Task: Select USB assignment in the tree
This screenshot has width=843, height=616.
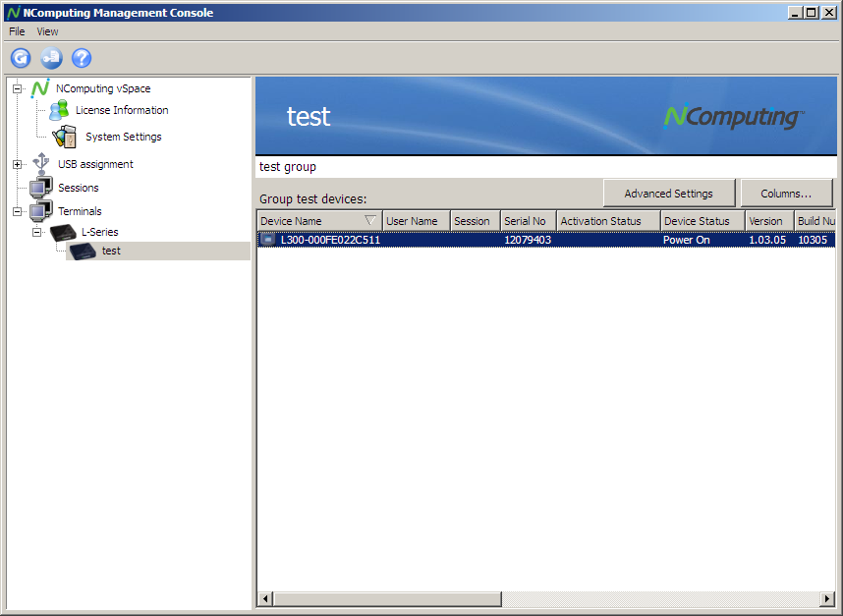Action: point(95,164)
